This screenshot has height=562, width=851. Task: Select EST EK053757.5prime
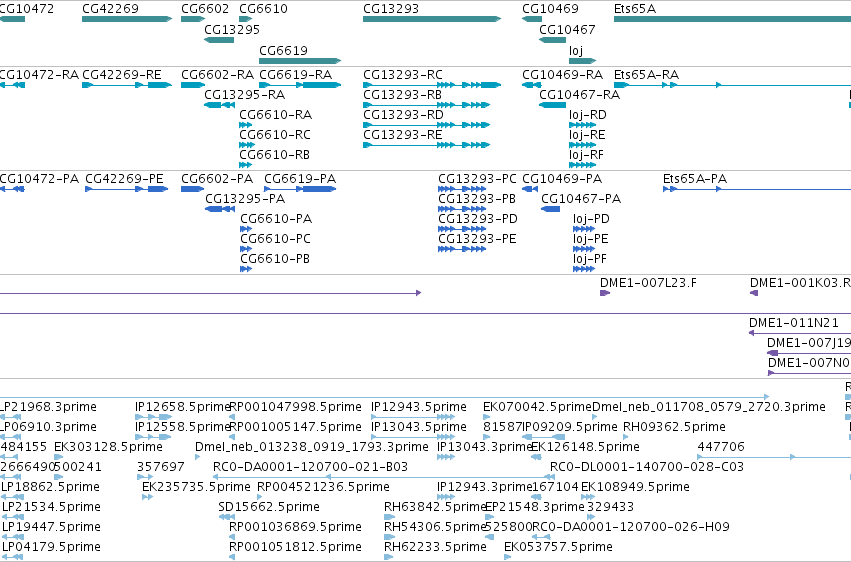click(558, 547)
